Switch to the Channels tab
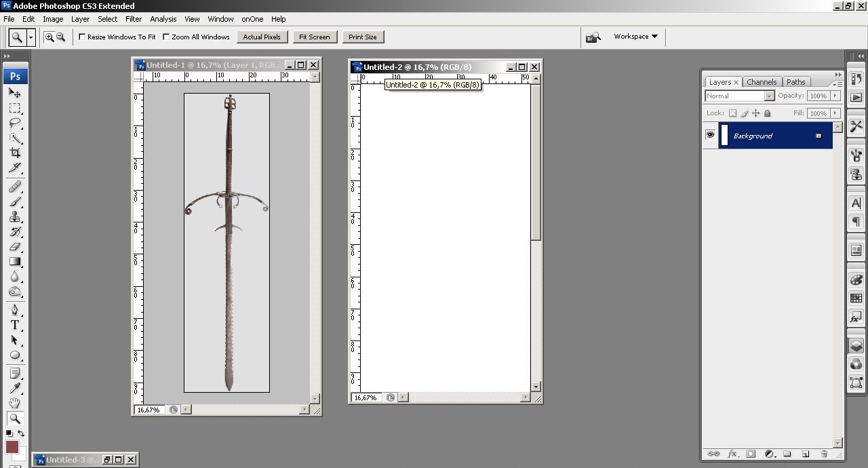 [762, 82]
